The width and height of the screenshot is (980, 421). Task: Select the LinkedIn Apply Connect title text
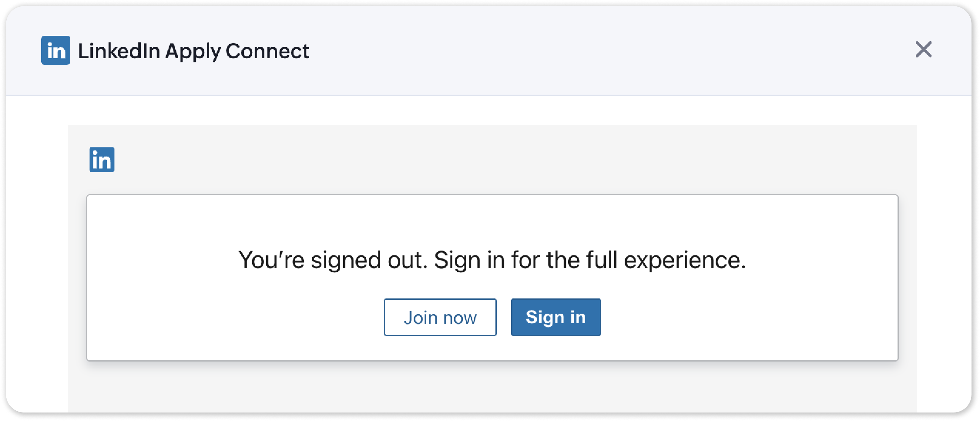[x=193, y=51]
